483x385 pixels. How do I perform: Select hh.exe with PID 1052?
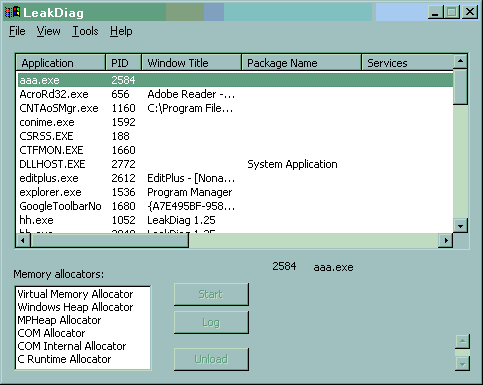click(x=235, y=220)
